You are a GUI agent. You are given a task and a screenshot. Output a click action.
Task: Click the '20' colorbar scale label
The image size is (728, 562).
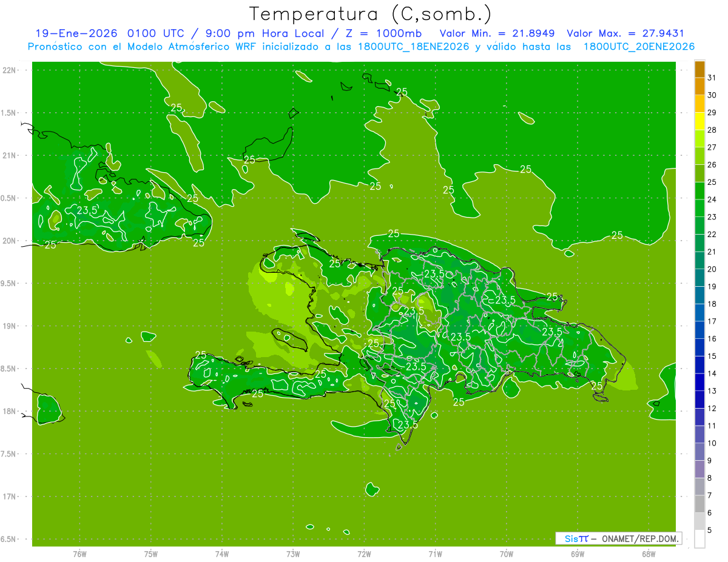pos(712,269)
